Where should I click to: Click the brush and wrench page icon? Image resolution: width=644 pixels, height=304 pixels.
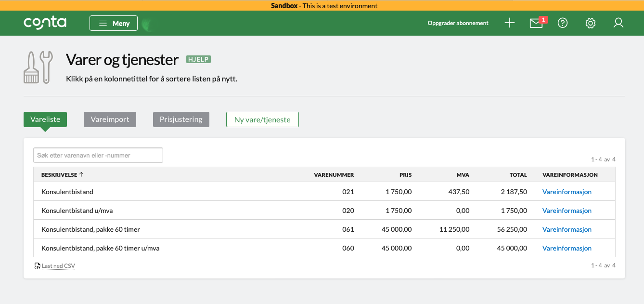38,67
